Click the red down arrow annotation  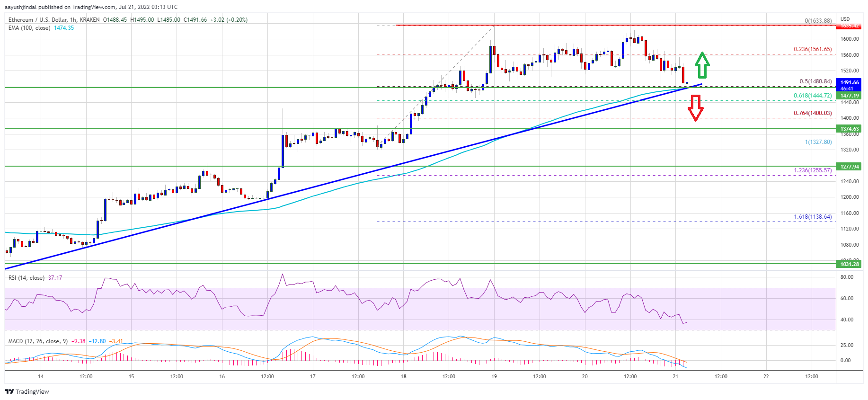(x=695, y=108)
